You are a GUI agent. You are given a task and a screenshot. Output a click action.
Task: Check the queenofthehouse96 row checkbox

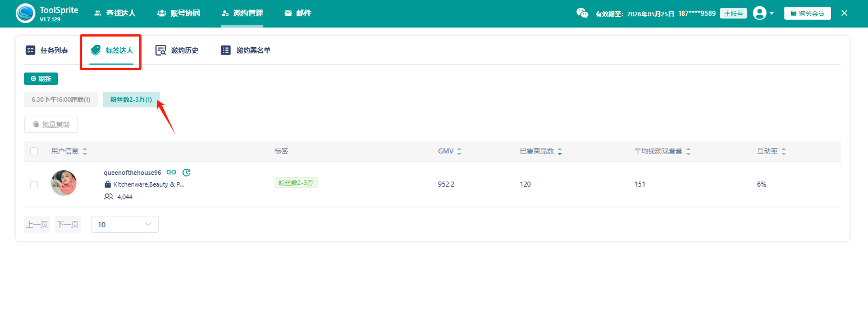tap(34, 184)
